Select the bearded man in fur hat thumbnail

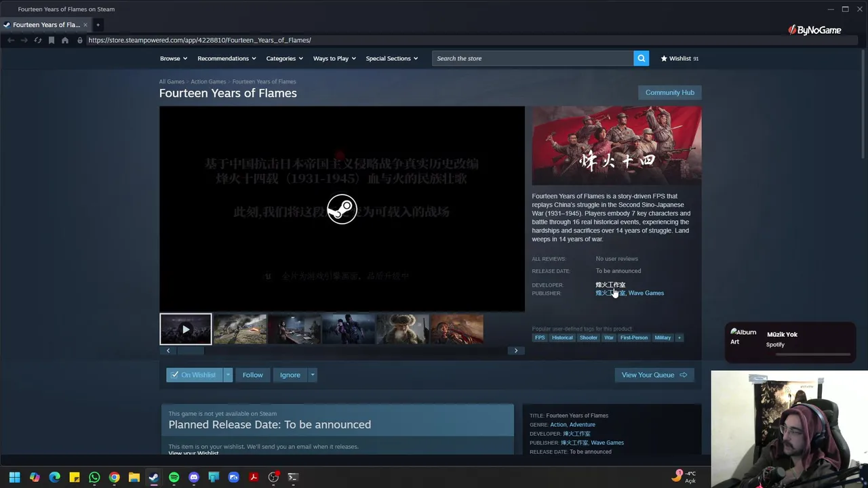point(403,329)
